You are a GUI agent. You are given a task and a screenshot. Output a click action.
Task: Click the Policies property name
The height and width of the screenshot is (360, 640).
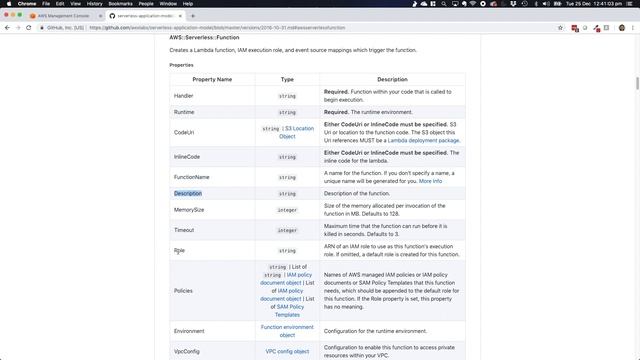point(183,291)
